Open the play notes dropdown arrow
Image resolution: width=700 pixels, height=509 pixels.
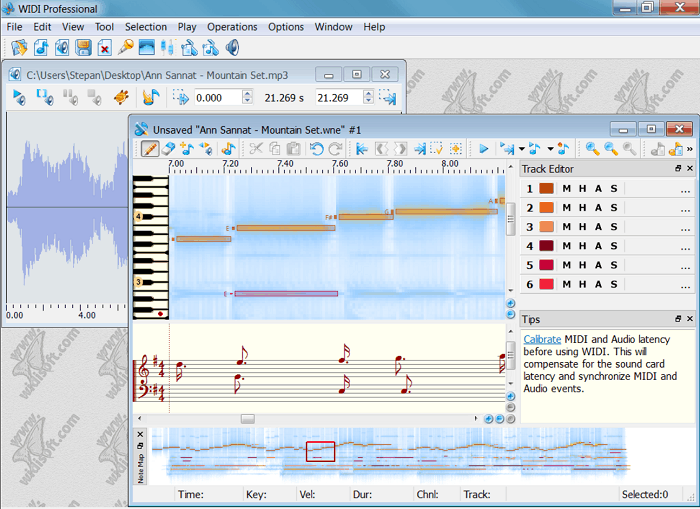pos(550,149)
